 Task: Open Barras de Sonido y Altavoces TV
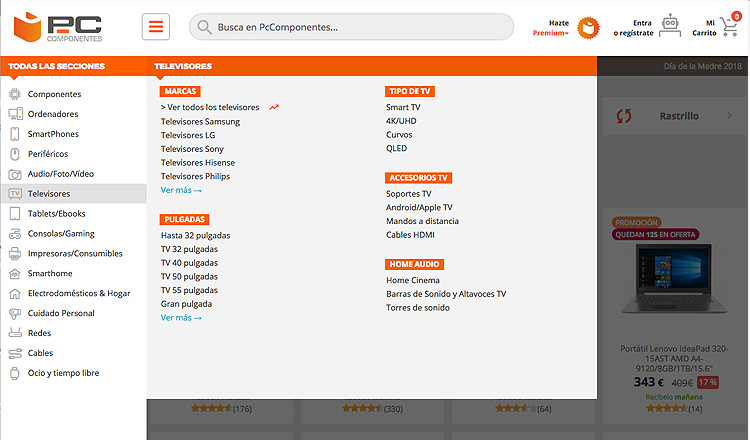tap(446, 294)
